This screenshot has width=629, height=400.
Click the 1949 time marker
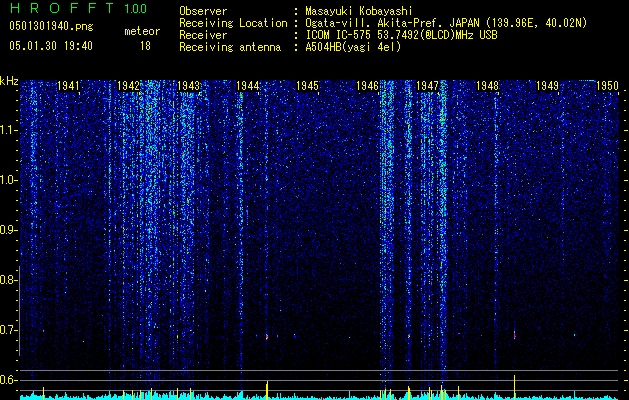pos(547,85)
